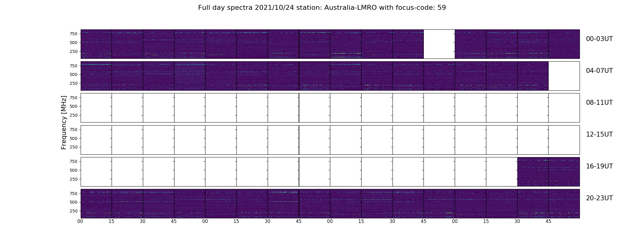644x245 pixels.
Task: Click the 750 tick label in the 08-11UT row
Action: (x=73, y=98)
